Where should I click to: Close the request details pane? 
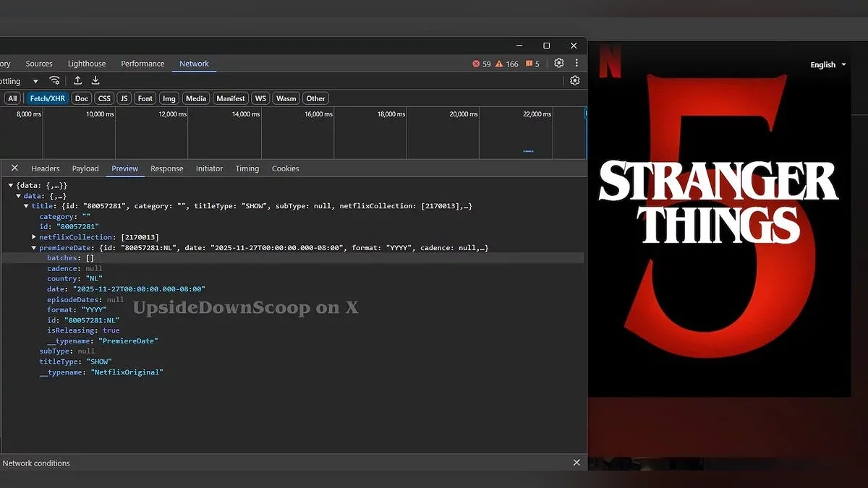click(14, 168)
